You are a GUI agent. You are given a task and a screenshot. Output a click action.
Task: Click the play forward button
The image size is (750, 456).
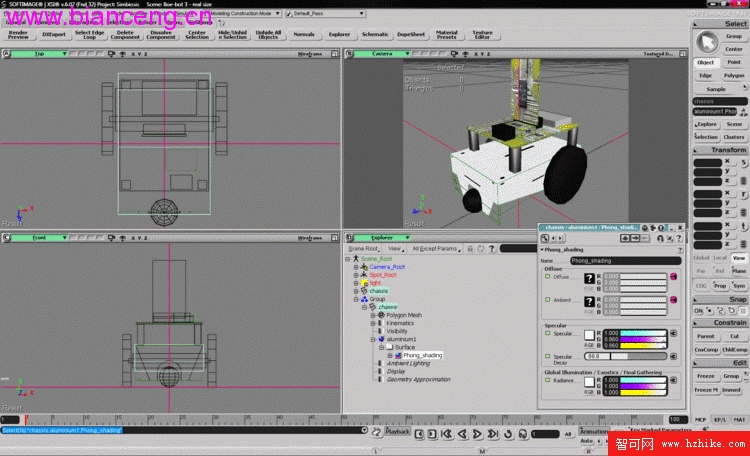(x=477, y=434)
